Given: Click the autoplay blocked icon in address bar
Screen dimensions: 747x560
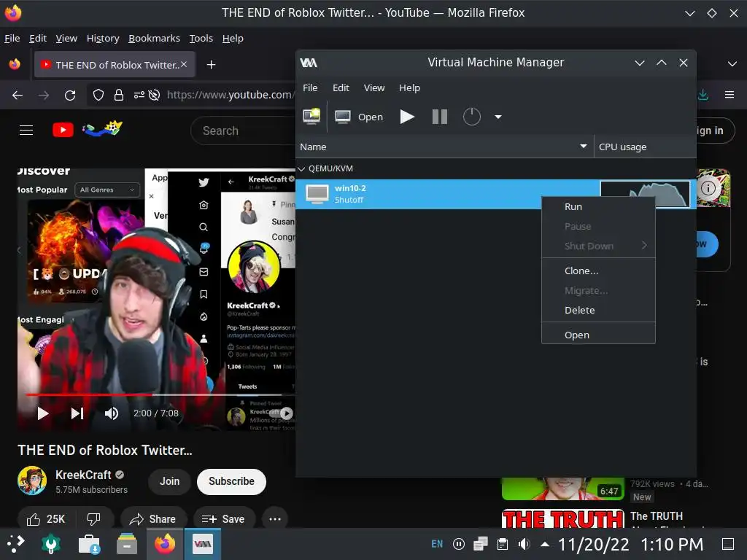Looking at the screenshot, I should (154, 96).
